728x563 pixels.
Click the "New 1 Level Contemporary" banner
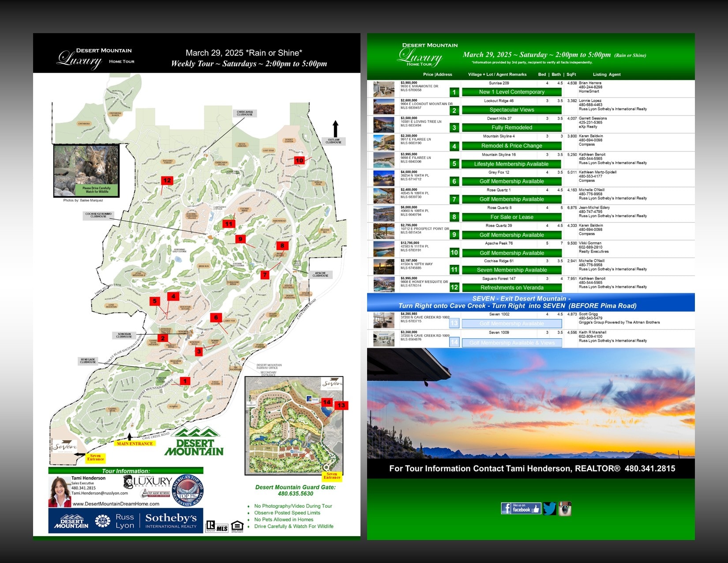512,92
